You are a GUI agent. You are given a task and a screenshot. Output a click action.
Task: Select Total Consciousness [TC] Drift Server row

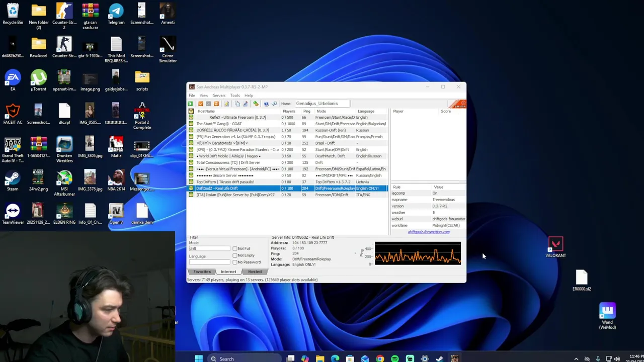pyautogui.click(x=287, y=162)
